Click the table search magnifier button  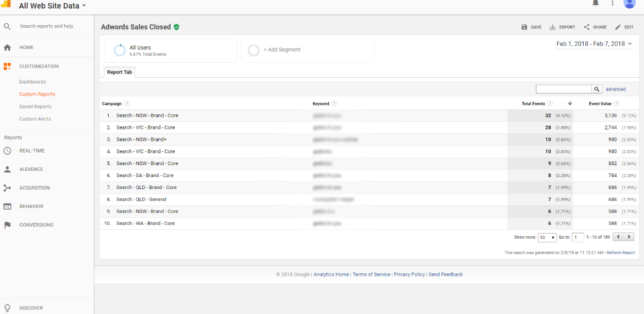coord(597,89)
